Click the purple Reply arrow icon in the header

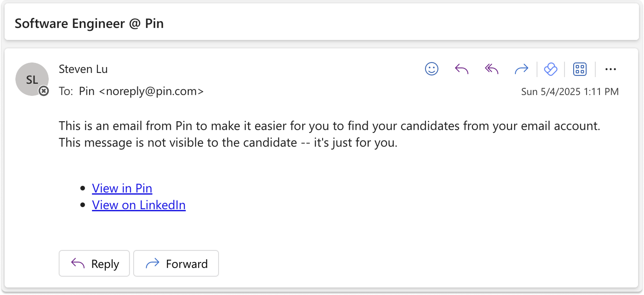click(462, 69)
